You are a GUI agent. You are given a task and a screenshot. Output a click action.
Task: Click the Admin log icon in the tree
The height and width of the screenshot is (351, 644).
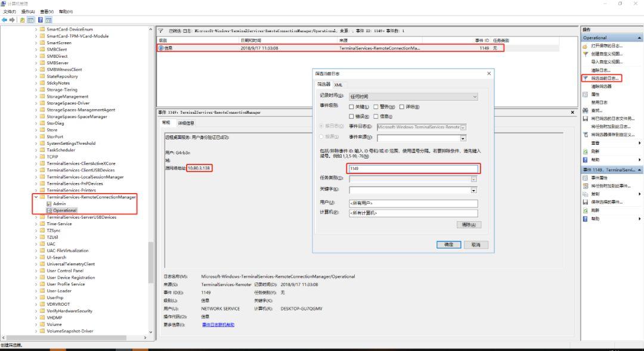(x=49, y=204)
